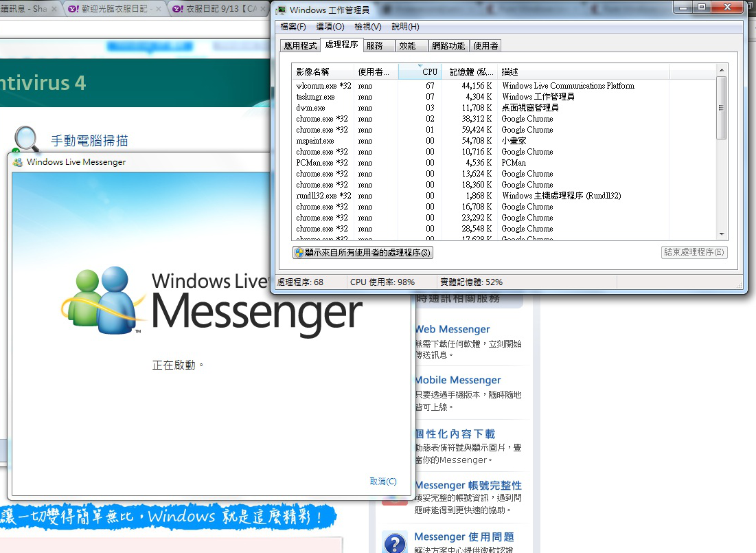Click the 小畫家 description cell
The width and height of the screenshot is (756, 553).
click(x=514, y=141)
